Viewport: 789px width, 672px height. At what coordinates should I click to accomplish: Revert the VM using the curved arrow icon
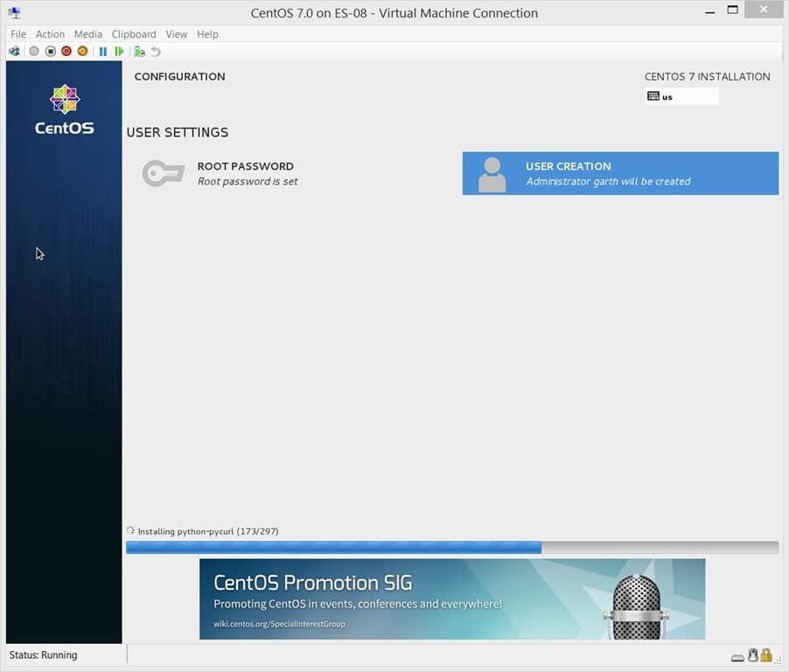pos(155,51)
